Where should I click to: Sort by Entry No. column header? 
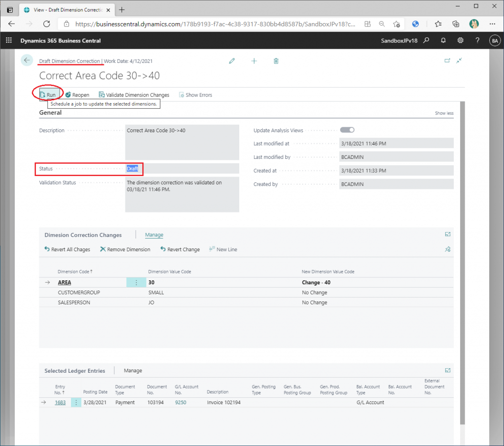click(x=60, y=389)
